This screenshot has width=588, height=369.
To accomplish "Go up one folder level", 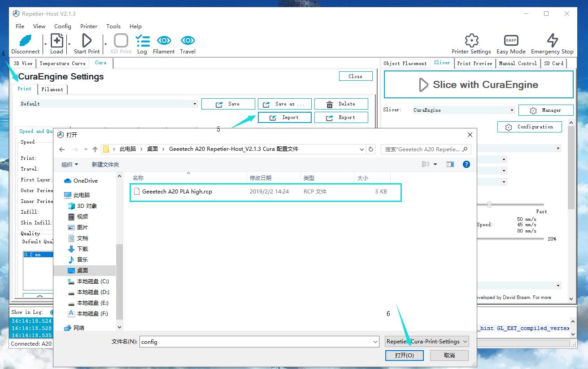I will (x=95, y=149).
